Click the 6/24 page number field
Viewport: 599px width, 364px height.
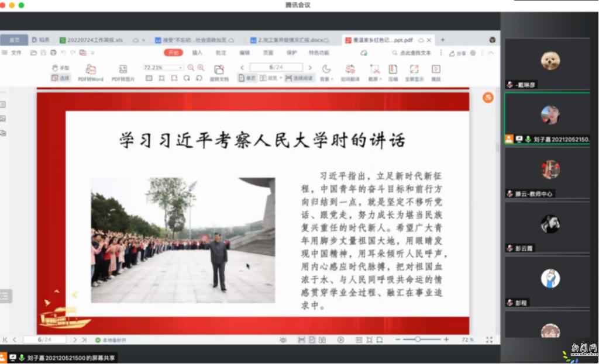click(x=276, y=68)
